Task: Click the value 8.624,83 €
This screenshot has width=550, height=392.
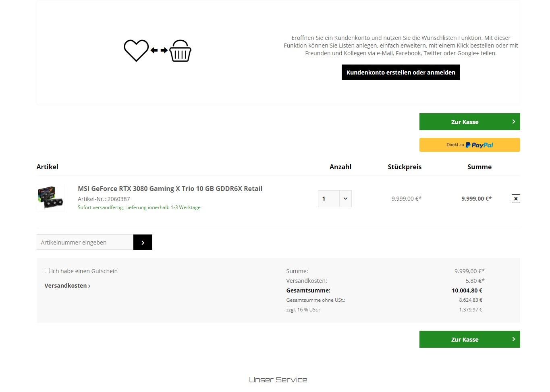Action: [x=471, y=300]
